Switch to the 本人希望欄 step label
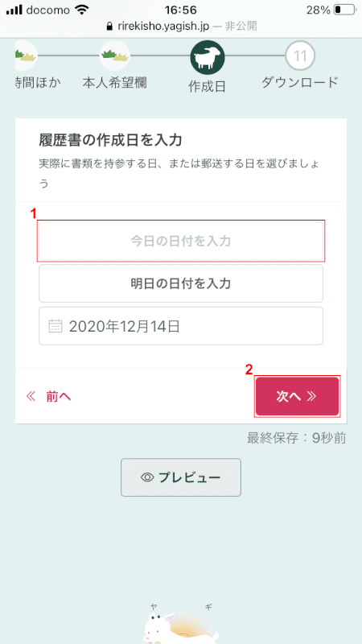The image size is (362, 644). [x=114, y=83]
